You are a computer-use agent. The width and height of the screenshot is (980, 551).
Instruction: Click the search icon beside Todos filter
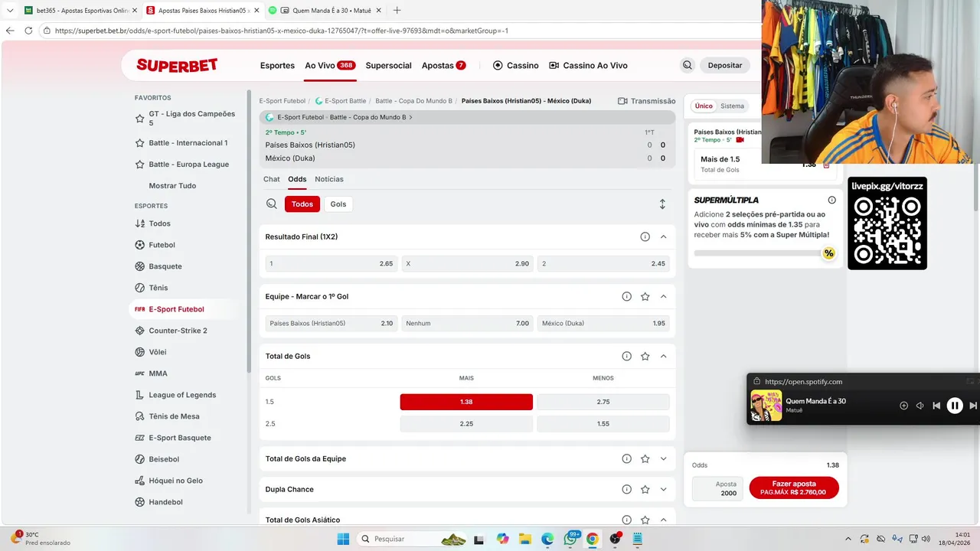point(272,204)
